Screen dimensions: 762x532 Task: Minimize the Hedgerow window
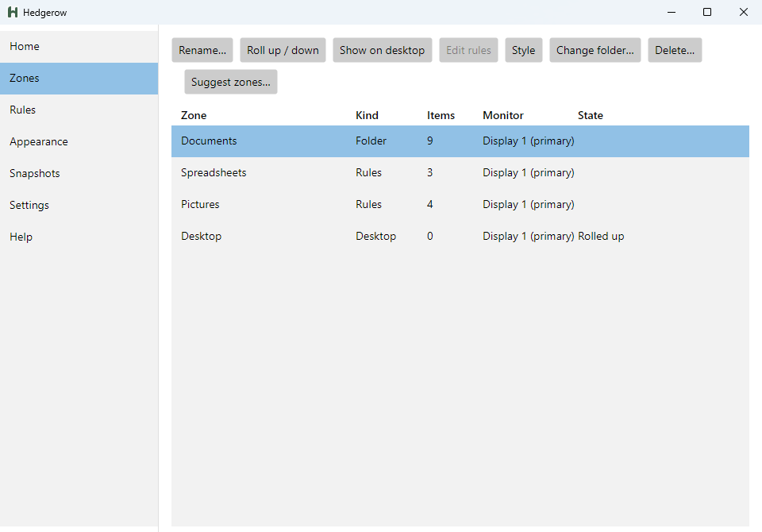(x=672, y=12)
